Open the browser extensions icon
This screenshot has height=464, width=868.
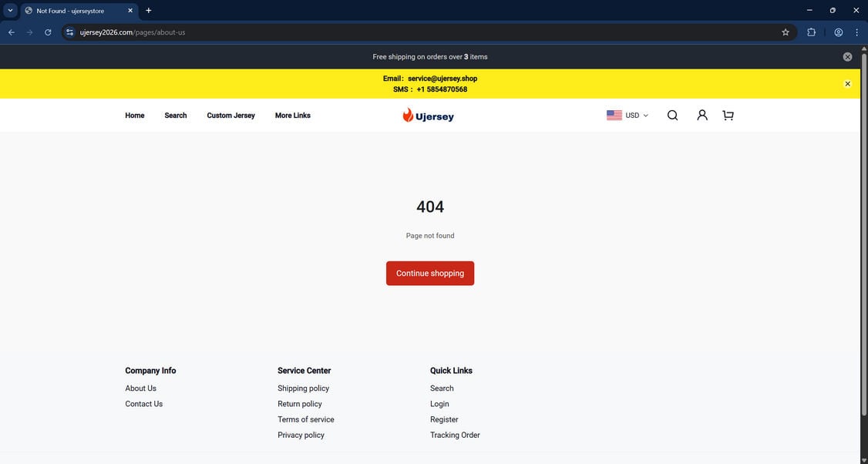(811, 32)
